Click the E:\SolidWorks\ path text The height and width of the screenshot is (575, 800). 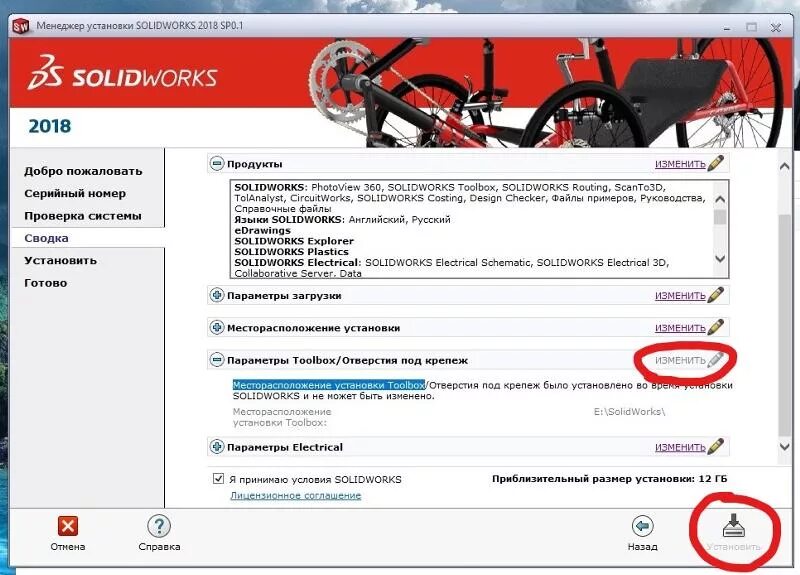pyautogui.click(x=630, y=411)
